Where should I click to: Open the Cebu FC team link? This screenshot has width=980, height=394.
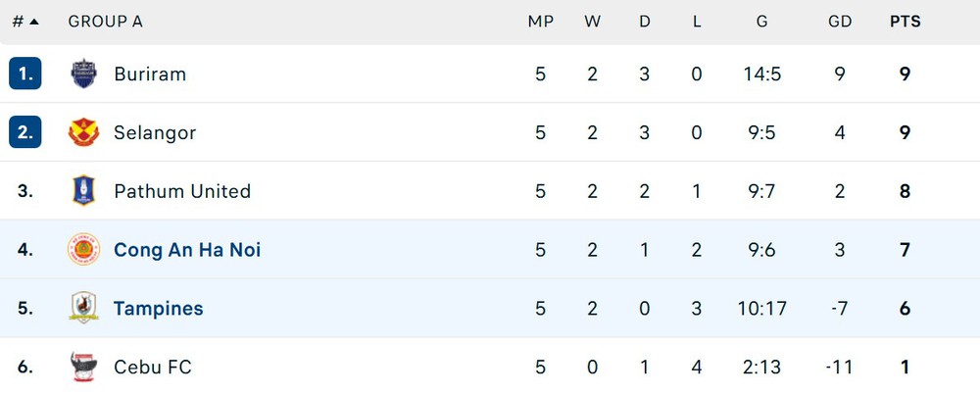click(153, 368)
